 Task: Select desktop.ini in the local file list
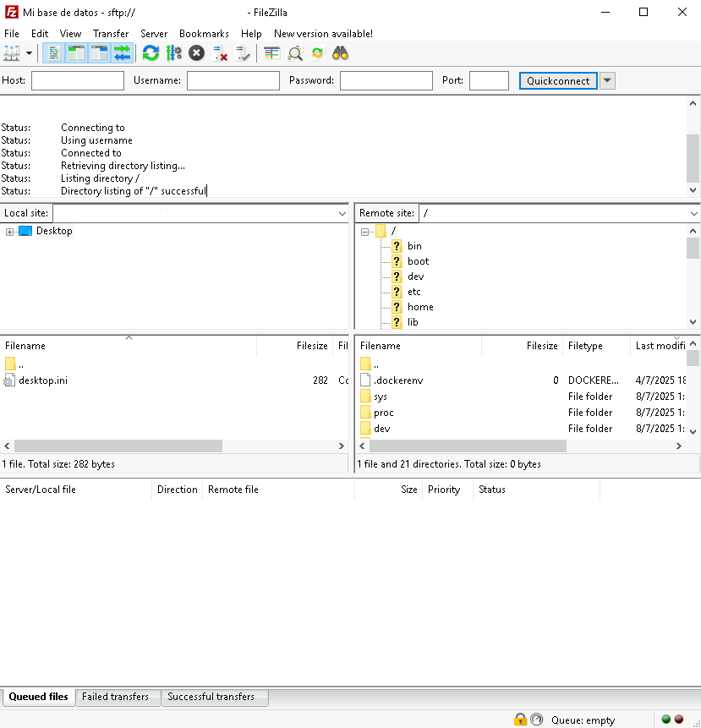43,380
